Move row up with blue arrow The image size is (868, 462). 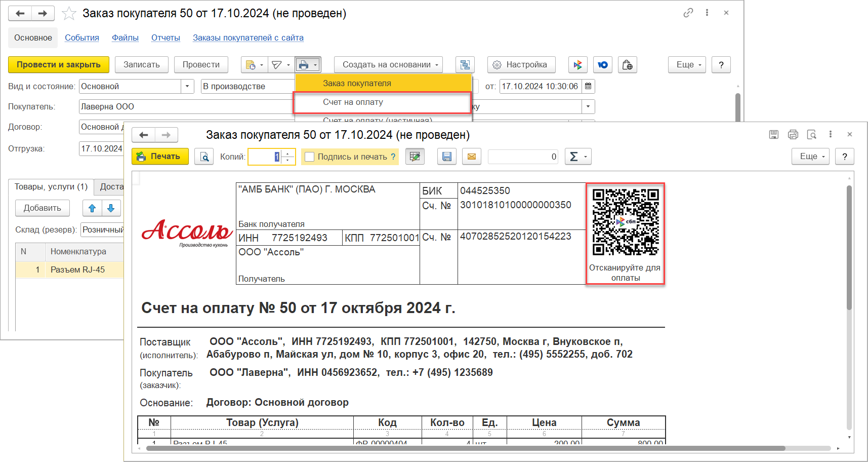tap(92, 208)
